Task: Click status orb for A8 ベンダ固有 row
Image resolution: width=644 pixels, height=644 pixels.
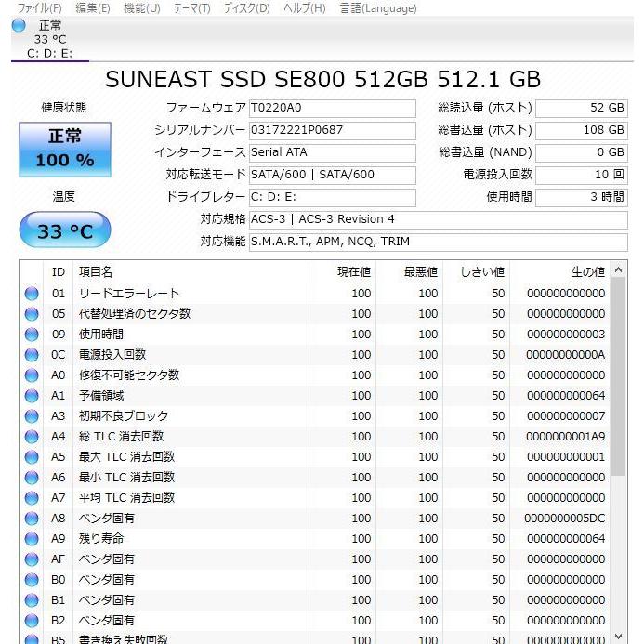Action: tap(32, 519)
